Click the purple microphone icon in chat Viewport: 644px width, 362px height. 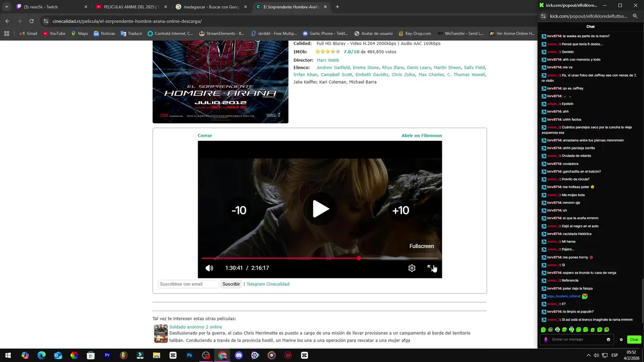coord(546,339)
